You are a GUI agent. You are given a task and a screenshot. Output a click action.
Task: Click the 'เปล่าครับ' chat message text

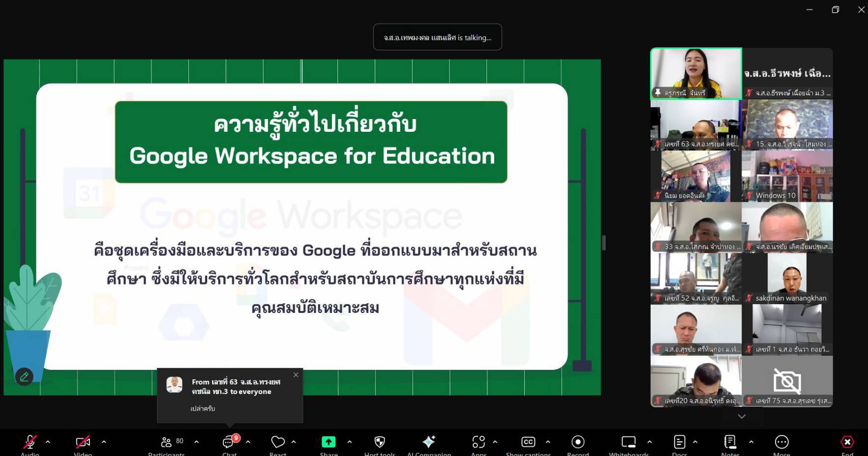tap(203, 408)
